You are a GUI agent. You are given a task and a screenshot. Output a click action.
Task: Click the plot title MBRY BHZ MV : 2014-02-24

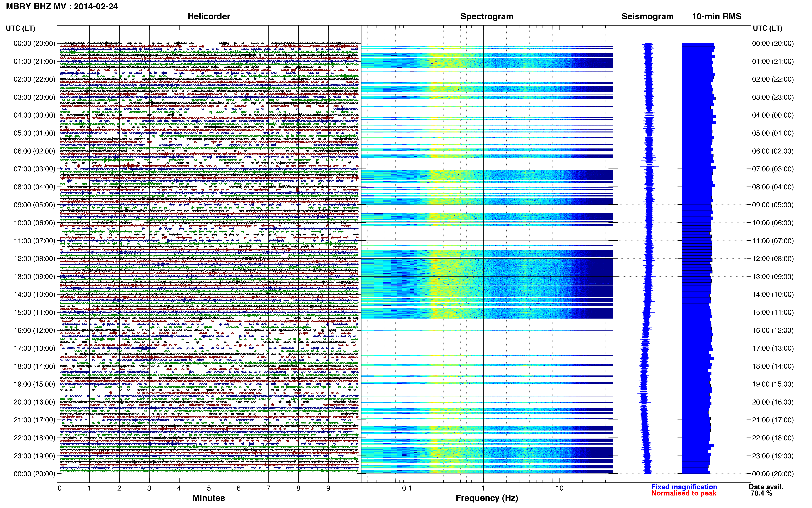point(62,6)
